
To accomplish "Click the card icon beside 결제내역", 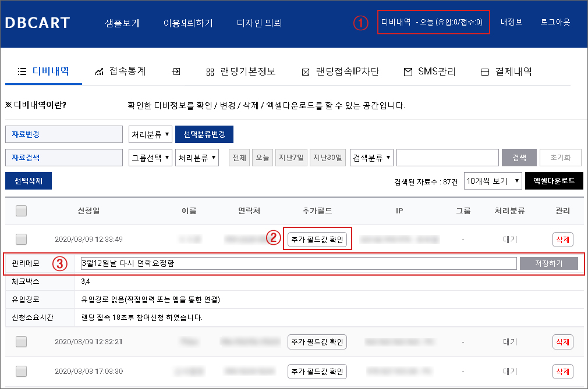I will (484, 72).
